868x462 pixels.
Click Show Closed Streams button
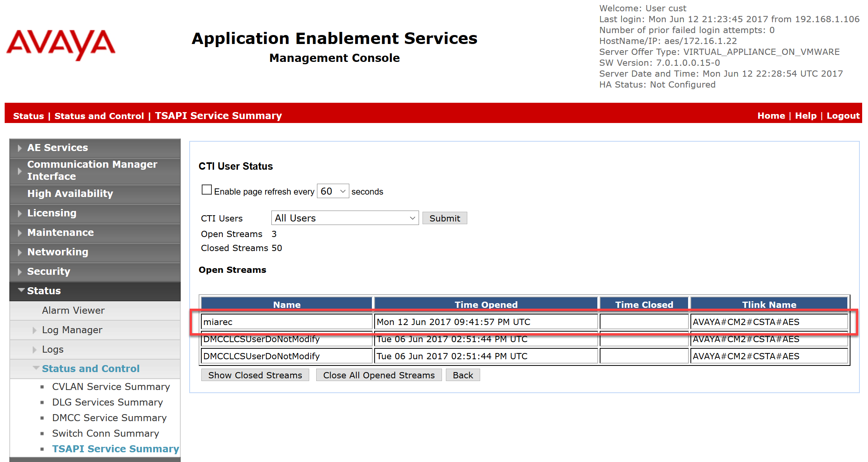(x=255, y=375)
